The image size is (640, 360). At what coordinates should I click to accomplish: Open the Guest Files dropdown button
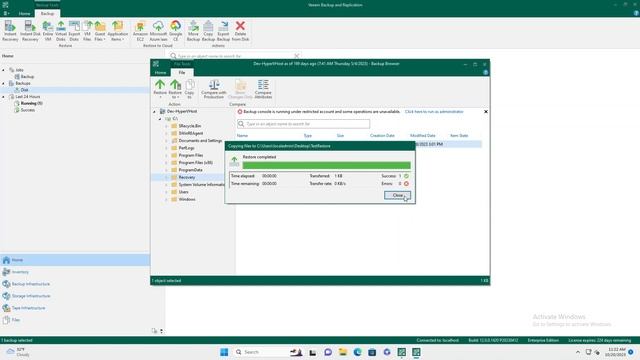click(x=100, y=31)
